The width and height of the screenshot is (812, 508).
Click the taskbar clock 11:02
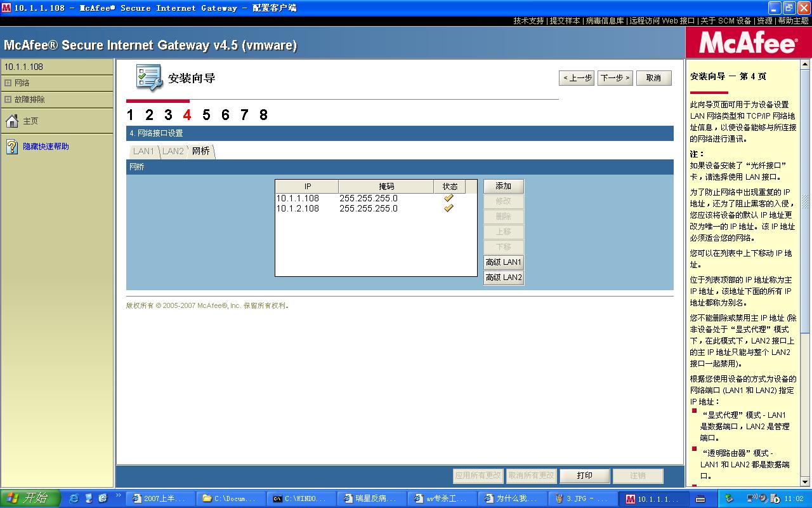click(794, 499)
